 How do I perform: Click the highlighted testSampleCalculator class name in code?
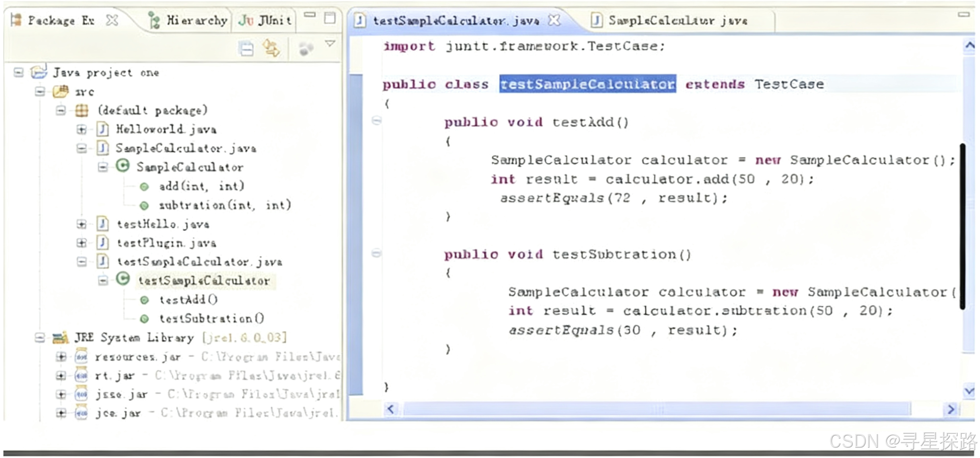[588, 84]
